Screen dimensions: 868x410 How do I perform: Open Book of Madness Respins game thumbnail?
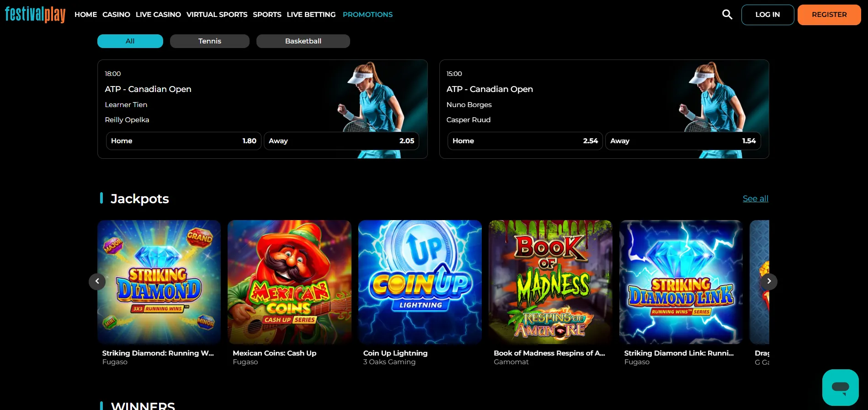(550, 282)
